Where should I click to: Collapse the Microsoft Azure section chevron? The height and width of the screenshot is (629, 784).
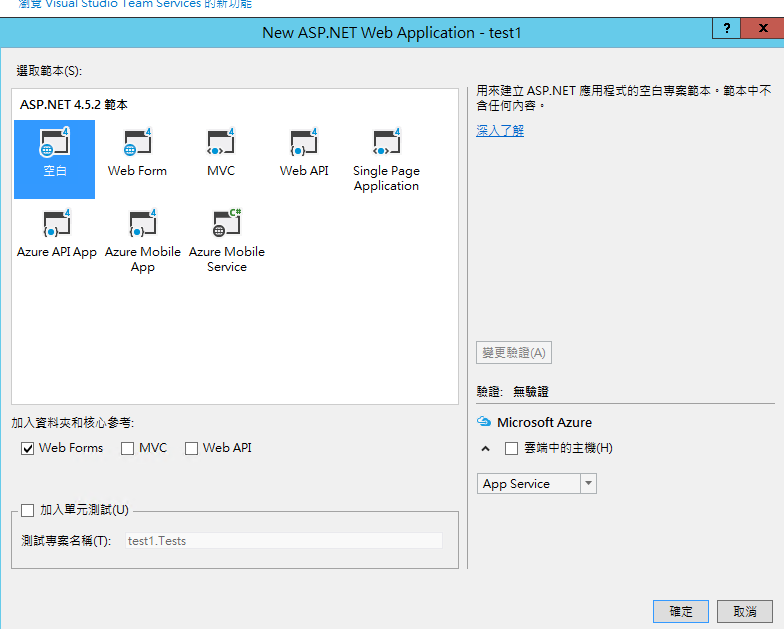click(x=485, y=448)
